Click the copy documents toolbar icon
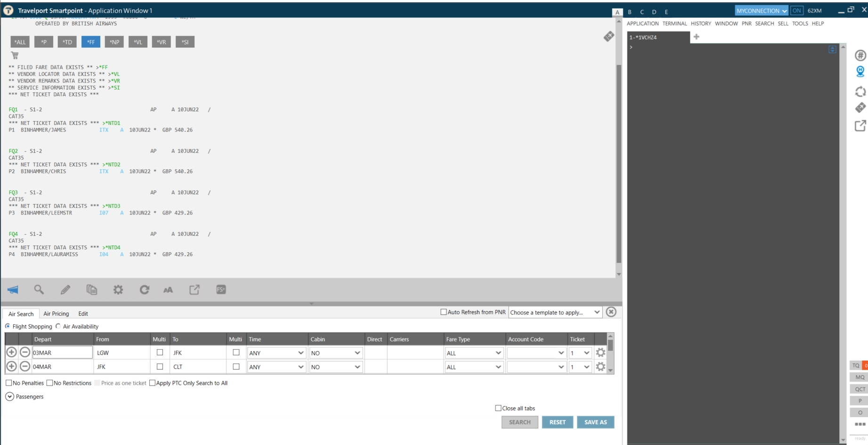Screen dimensions: 868x445 coord(92,289)
